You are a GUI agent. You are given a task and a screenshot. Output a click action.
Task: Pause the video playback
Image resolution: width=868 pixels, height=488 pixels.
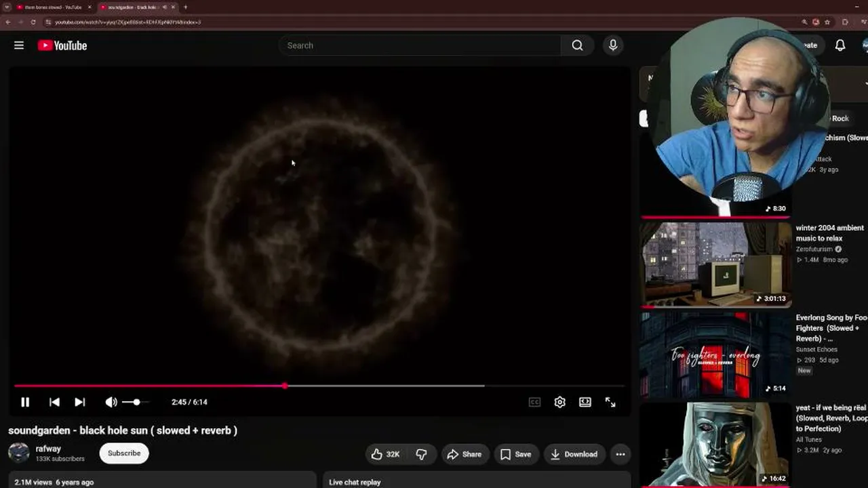point(25,402)
